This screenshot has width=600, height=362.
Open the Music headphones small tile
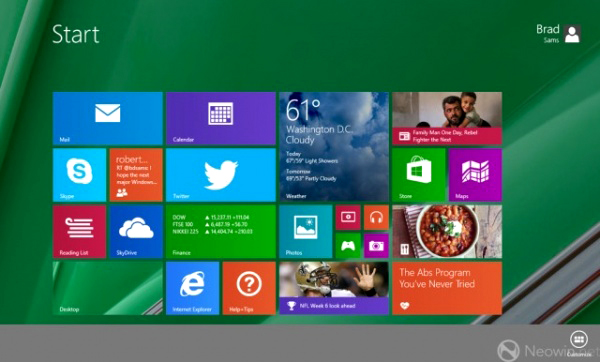pyautogui.click(x=377, y=217)
